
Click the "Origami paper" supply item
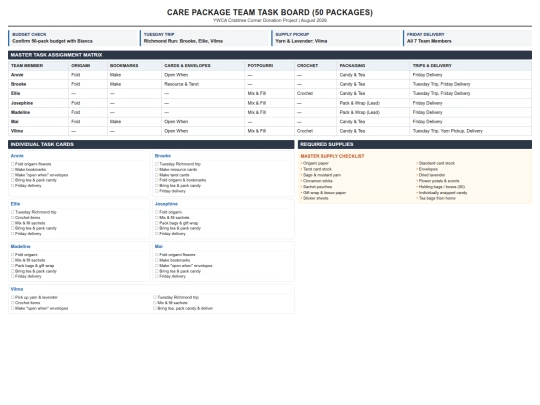point(316,163)
